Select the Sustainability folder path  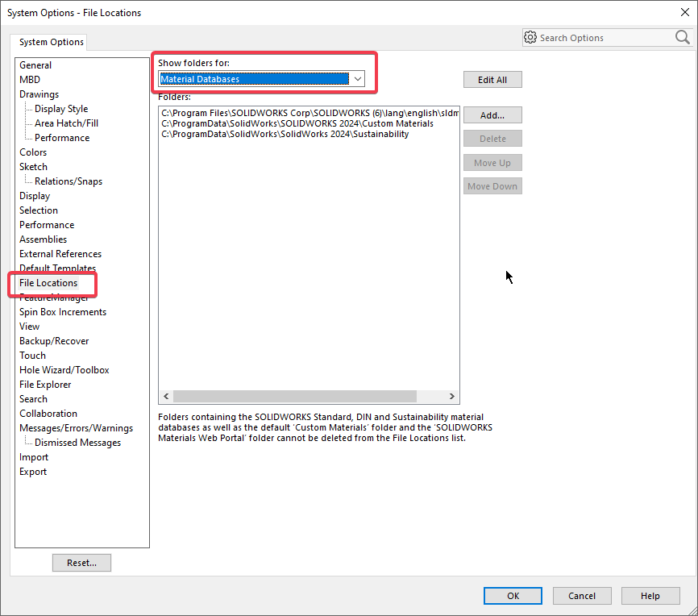click(285, 135)
